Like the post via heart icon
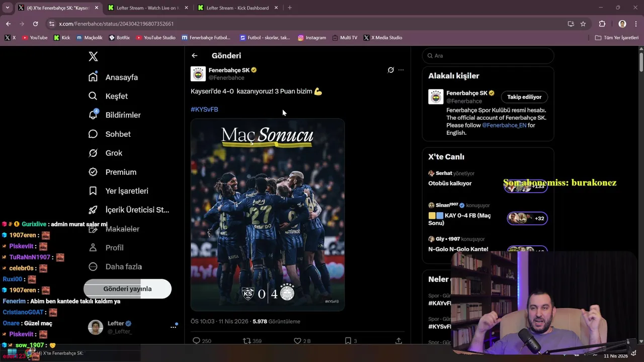The image size is (644, 362). coord(297,341)
